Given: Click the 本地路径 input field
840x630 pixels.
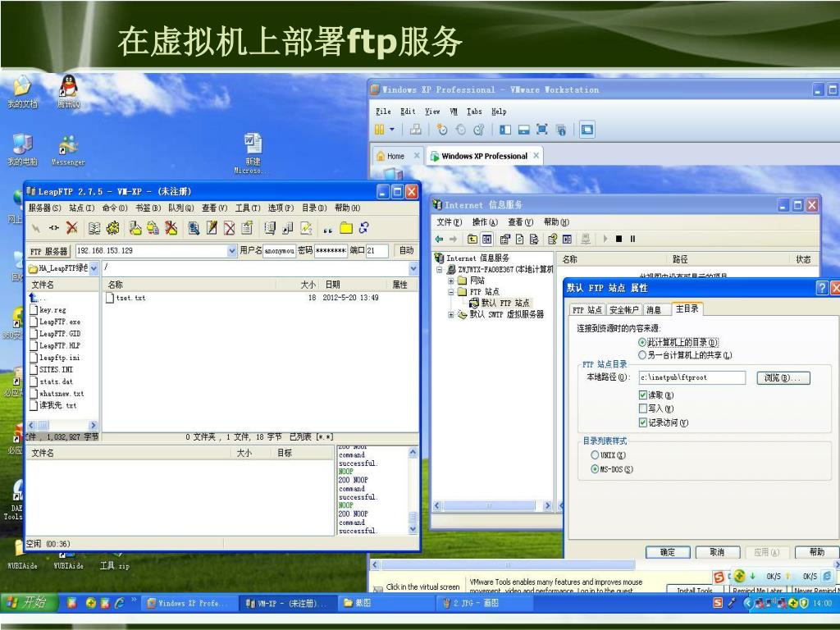Looking at the screenshot, I should pyautogui.click(x=692, y=377).
